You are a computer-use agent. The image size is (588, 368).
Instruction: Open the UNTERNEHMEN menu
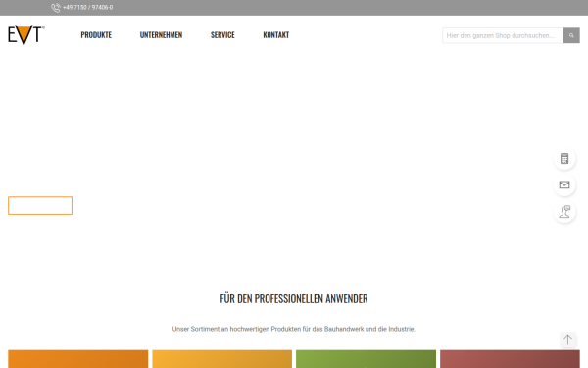[x=161, y=35]
